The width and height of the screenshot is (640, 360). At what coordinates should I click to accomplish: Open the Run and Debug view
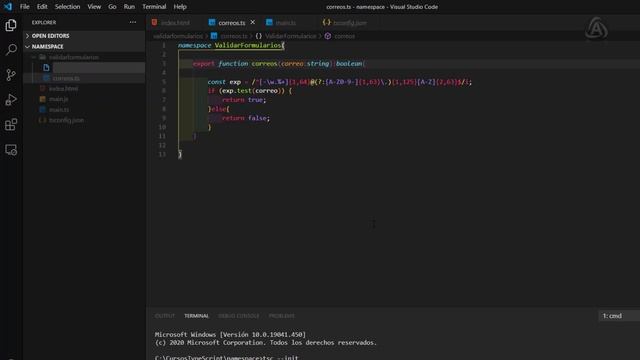pos(11,100)
